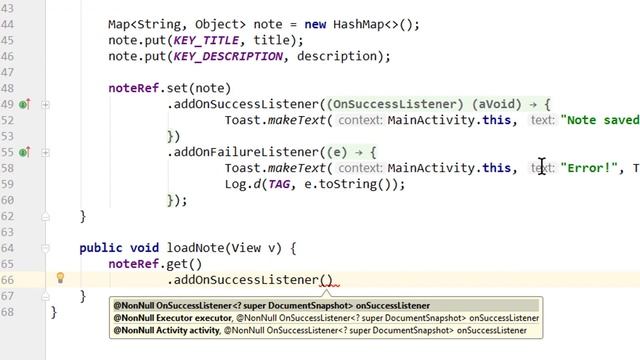This screenshot has height=360, width=640.
Task: Select the Executor executor parameter overload hint
Action: [326, 318]
